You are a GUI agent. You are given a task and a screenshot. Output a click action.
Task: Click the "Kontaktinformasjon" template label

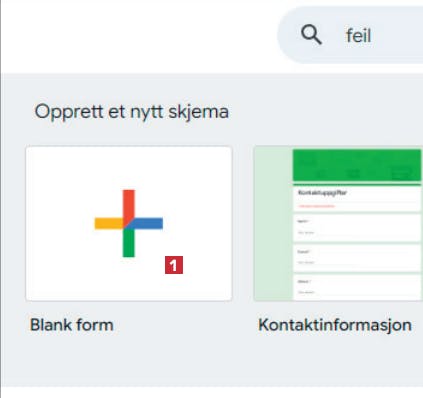tap(335, 325)
